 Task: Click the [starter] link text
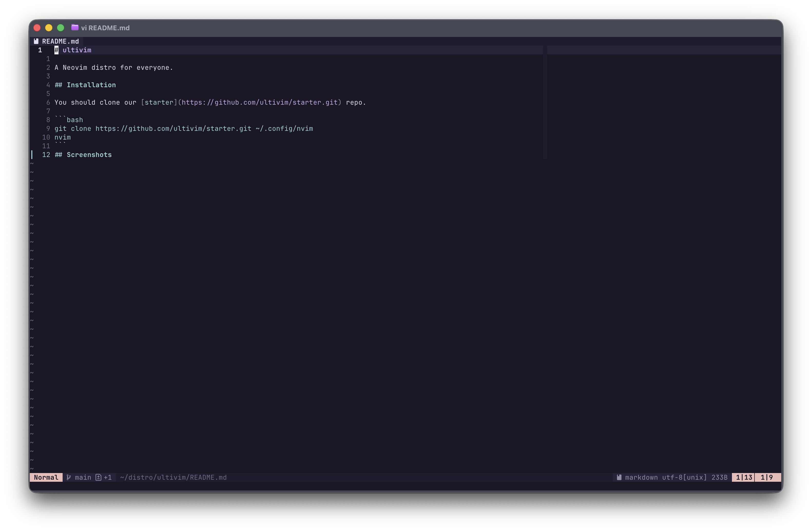(159, 102)
